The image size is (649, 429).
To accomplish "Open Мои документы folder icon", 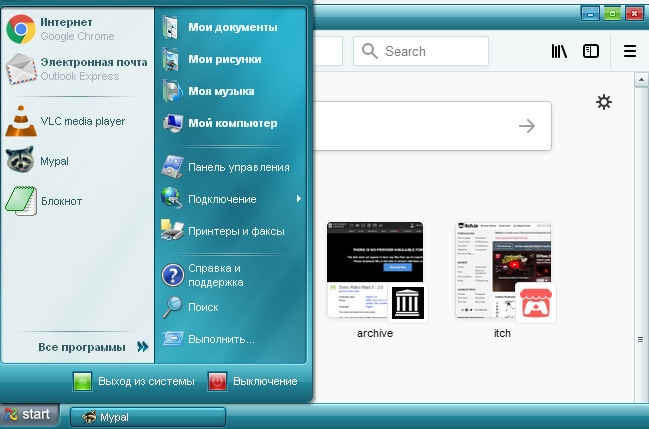I will 171,27.
